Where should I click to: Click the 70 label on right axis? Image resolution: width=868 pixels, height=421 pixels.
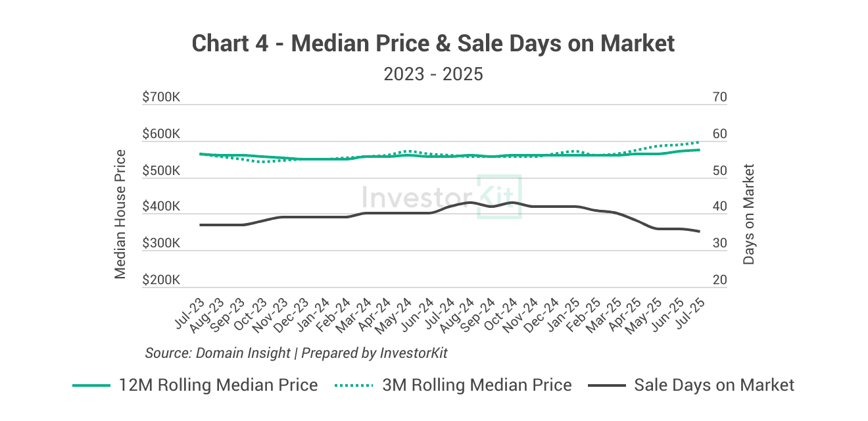tap(720, 97)
